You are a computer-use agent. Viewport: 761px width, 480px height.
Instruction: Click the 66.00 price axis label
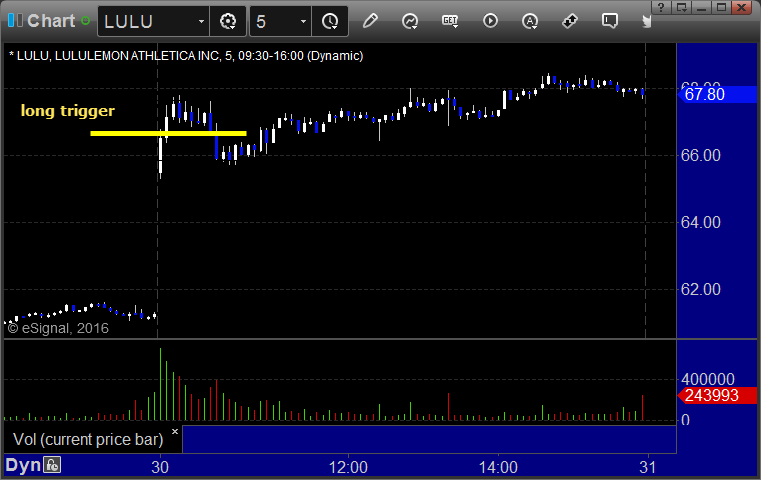click(701, 155)
